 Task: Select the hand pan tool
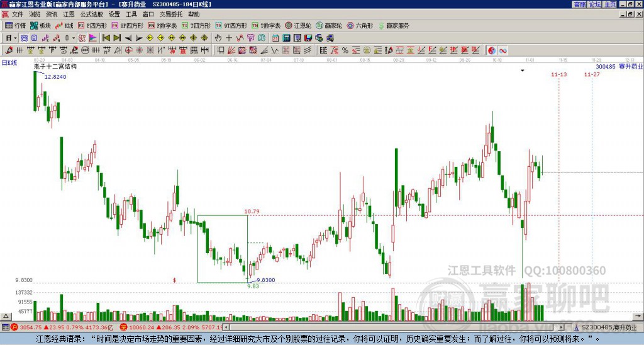218,38
